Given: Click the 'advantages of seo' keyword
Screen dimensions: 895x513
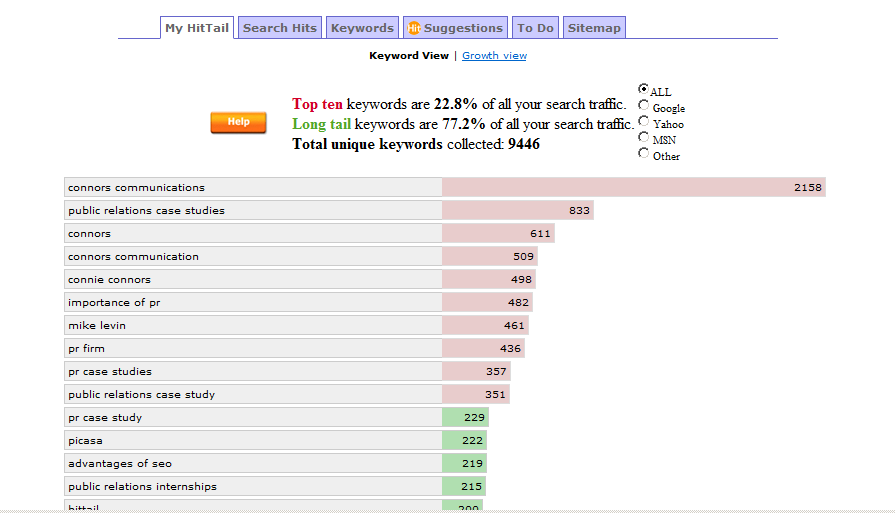Looking at the screenshot, I should point(253,463).
